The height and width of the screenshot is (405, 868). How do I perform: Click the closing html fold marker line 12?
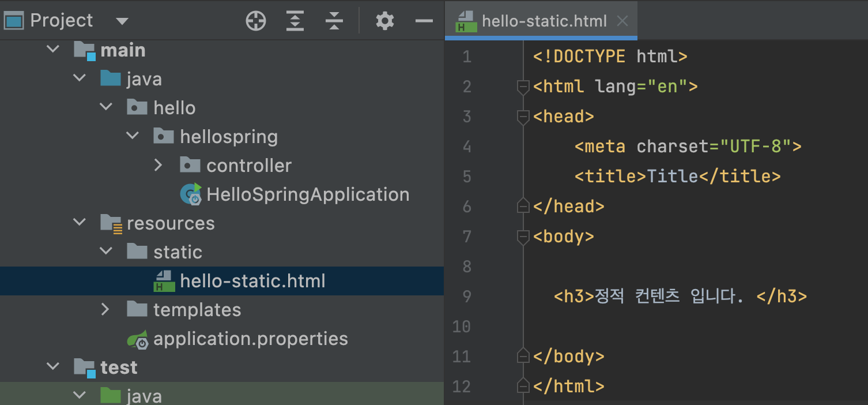[523, 385]
